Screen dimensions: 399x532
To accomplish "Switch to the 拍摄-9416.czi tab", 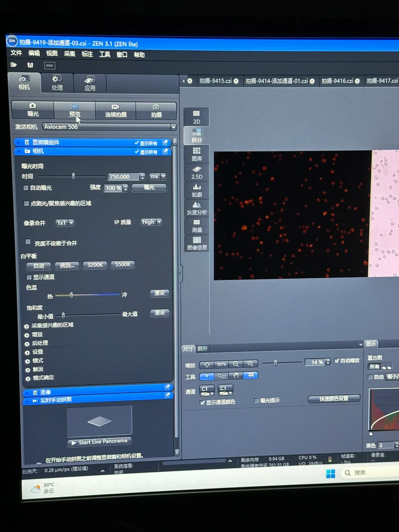I will coord(337,81).
